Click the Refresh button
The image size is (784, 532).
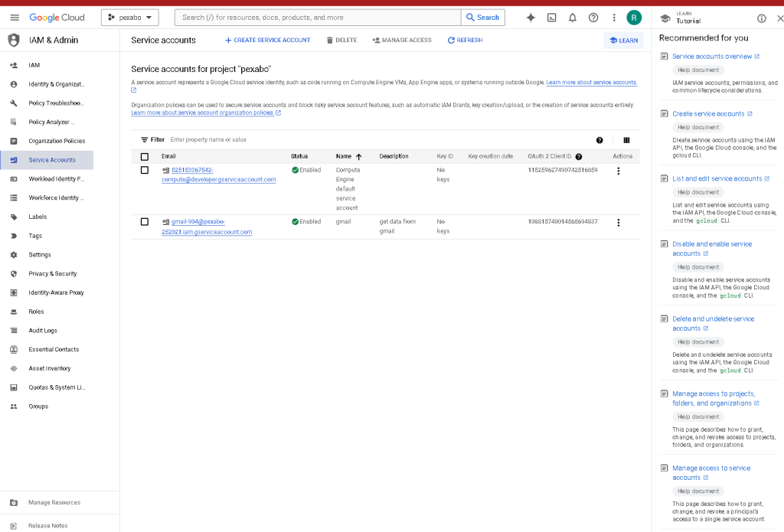pos(465,40)
